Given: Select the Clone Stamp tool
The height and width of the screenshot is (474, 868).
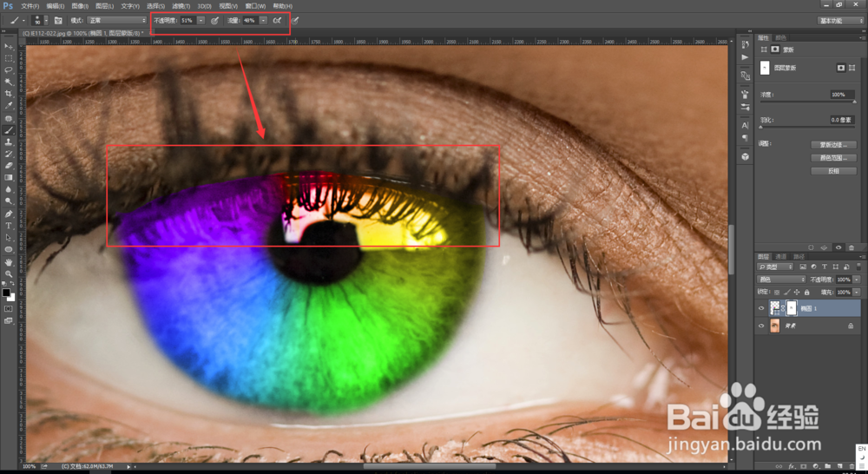Looking at the screenshot, I should point(9,142).
